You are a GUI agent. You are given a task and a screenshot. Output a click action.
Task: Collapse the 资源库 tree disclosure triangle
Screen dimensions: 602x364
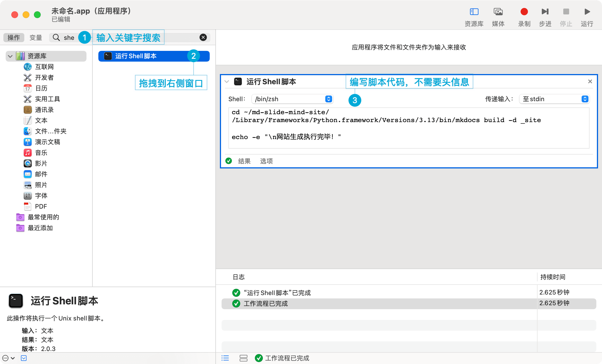pyautogui.click(x=10, y=56)
